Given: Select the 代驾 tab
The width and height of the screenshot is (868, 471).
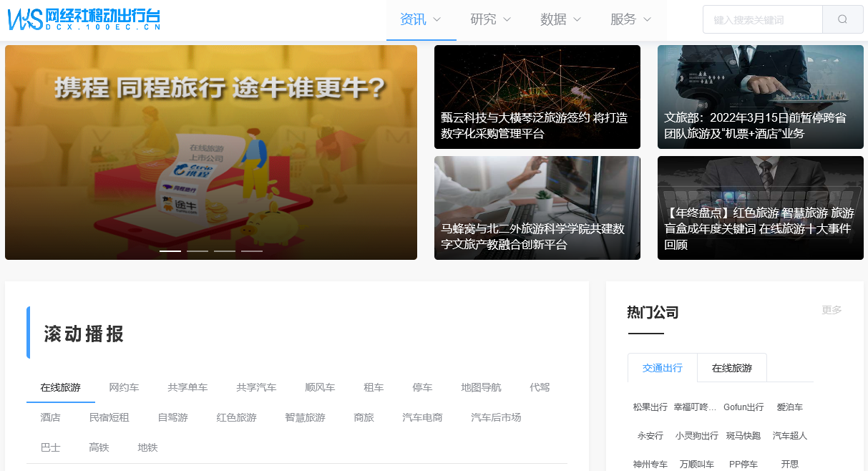Looking at the screenshot, I should [x=540, y=387].
